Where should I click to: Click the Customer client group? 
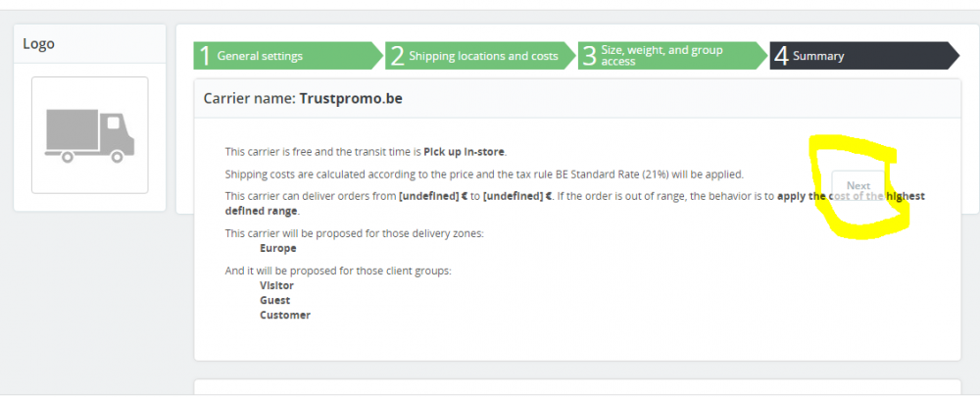[x=284, y=315]
